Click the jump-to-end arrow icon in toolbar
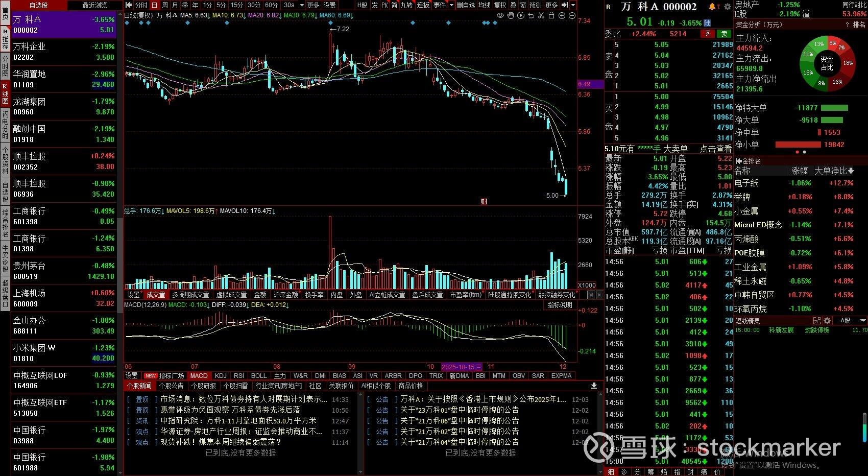The width and height of the screenshot is (868, 476). click(565, 5)
